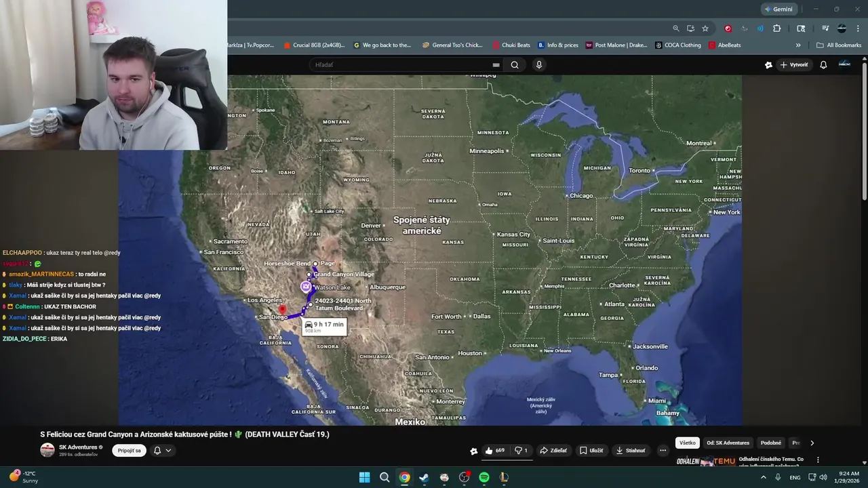Open the on-screen keyboard icon in search box
The width and height of the screenshot is (868, 488).
[x=496, y=65]
